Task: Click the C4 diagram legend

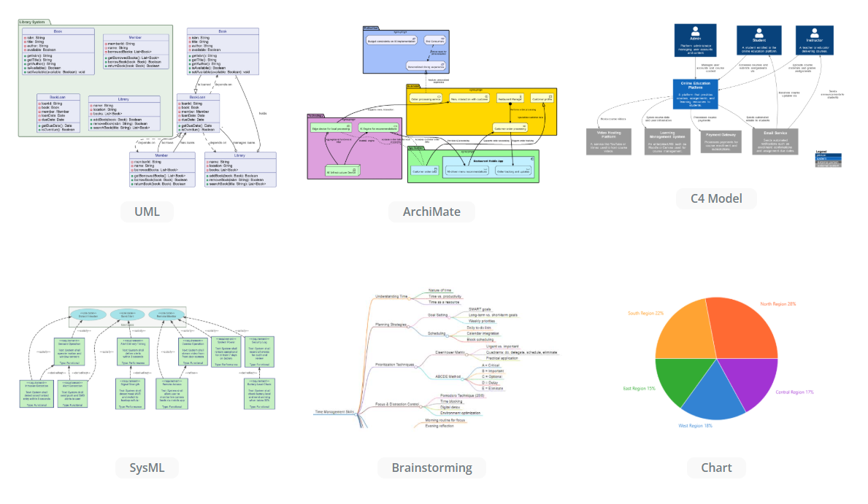Action: 828,159
